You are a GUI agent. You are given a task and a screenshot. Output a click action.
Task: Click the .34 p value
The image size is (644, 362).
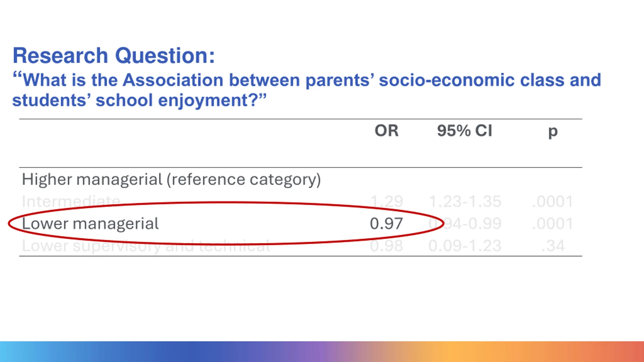point(553,246)
